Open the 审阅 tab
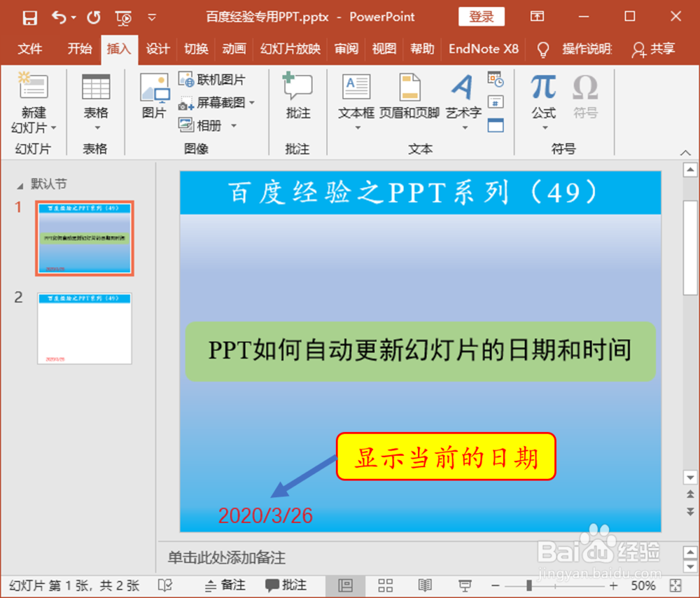Screen dimensions: 700x598 click(346, 48)
